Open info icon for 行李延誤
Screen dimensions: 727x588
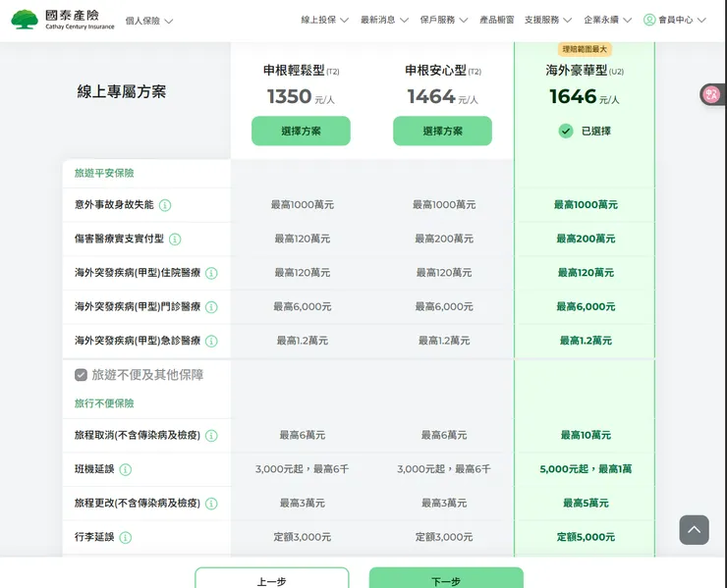pos(126,538)
